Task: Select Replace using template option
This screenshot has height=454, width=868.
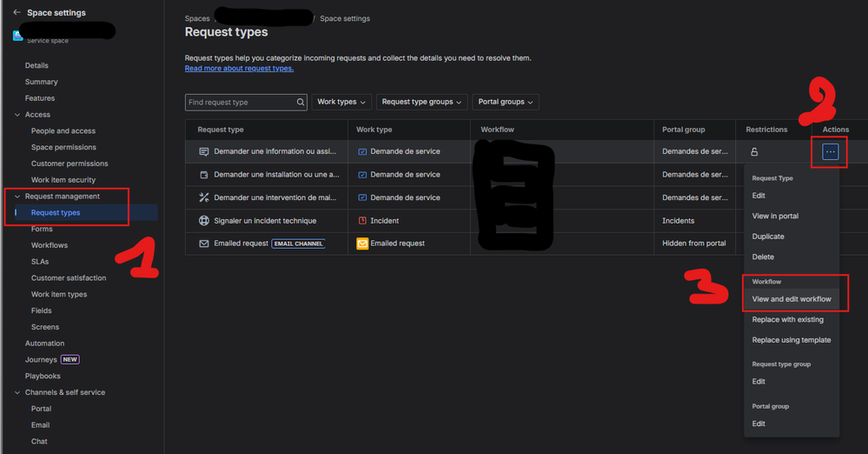Action: [791, 340]
